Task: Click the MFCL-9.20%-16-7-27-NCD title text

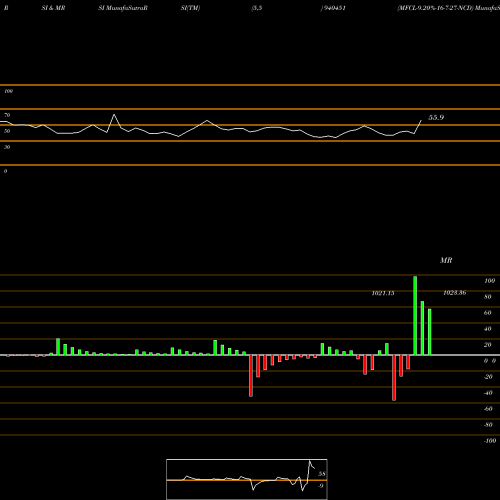Action: [x=435, y=8]
